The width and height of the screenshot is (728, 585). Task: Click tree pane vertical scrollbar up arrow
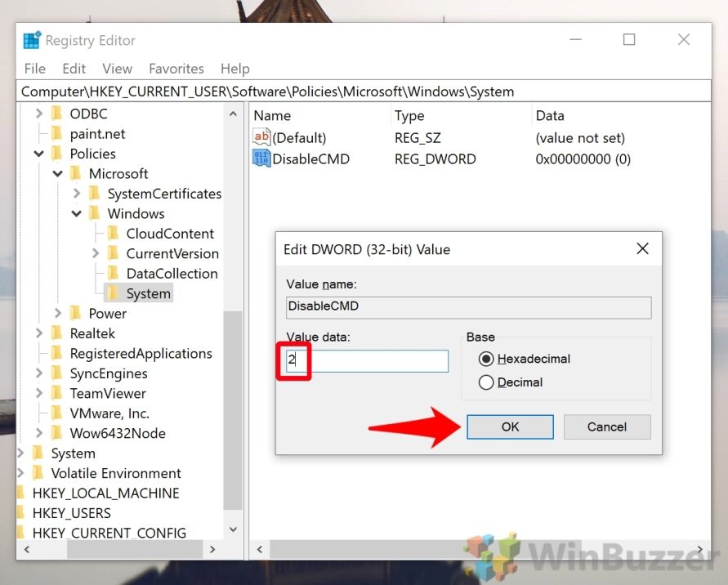coord(233,114)
